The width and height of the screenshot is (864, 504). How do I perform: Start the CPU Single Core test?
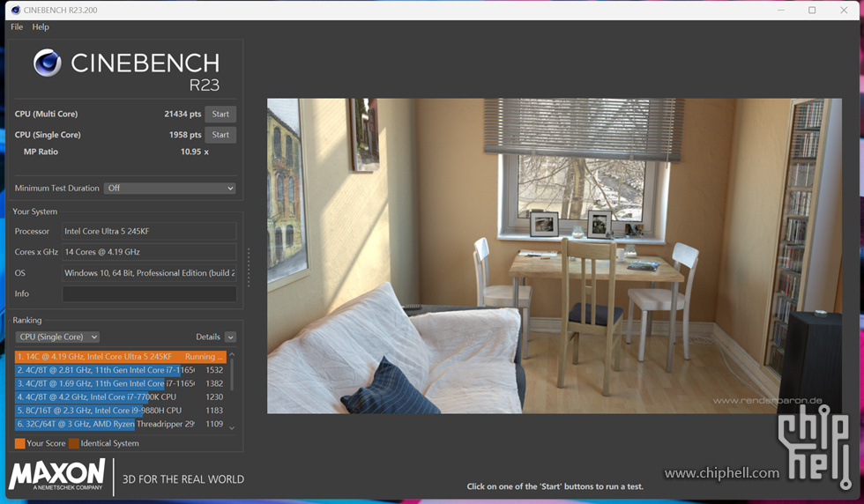coord(220,135)
